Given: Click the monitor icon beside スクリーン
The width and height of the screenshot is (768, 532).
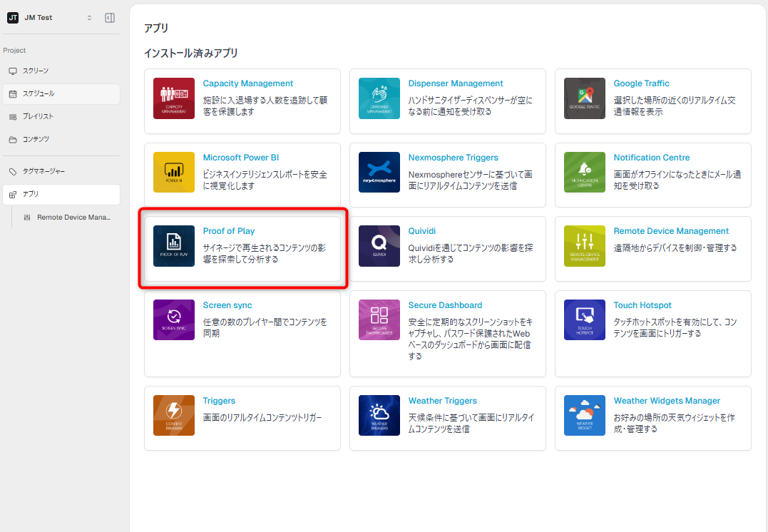Looking at the screenshot, I should coord(13,71).
